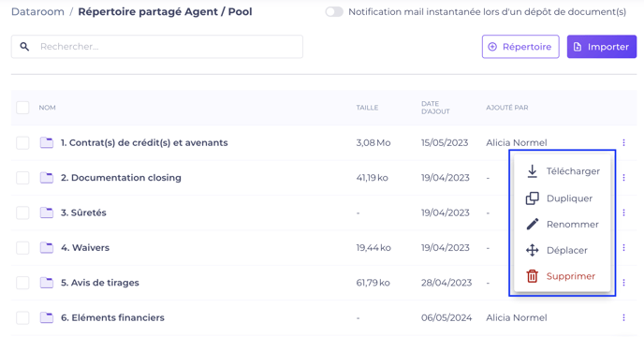Viewport: 644px width, 337px height.
Task: Click the folder icon of 3. Sûretés
Action: (47, 212)
